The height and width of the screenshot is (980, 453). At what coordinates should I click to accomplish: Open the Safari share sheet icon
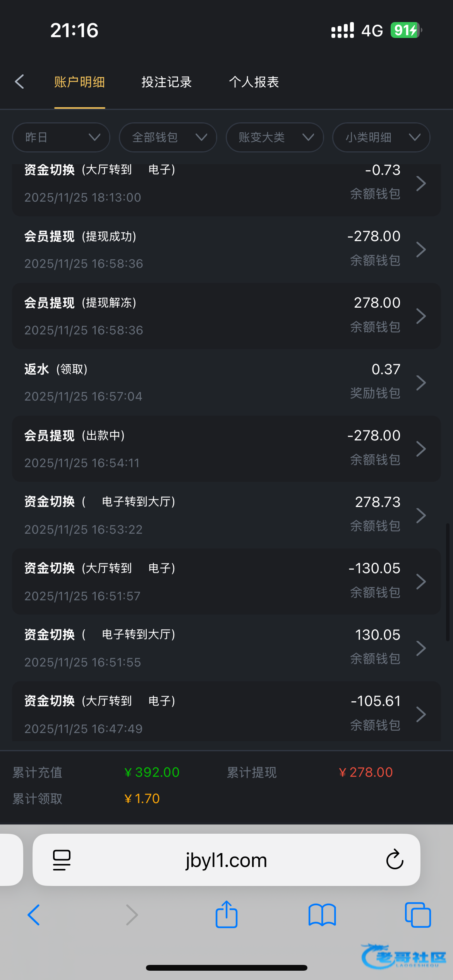[226, 915]
